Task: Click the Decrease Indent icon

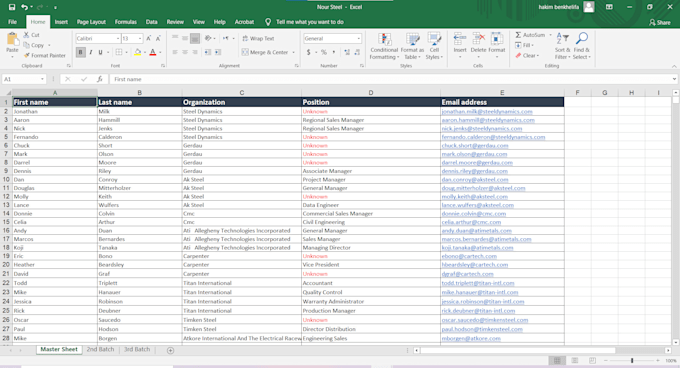Action: [x=208, y=52]
